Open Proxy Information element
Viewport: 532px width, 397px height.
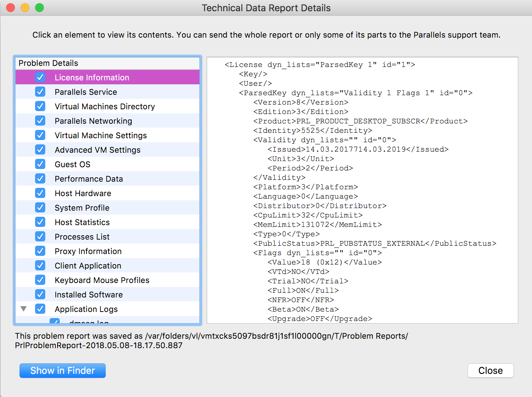coord(88,251)
